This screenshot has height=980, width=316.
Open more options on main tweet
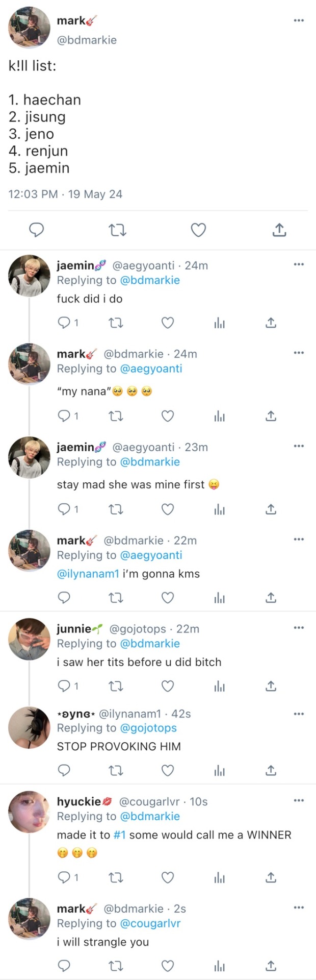click(299, 20)
